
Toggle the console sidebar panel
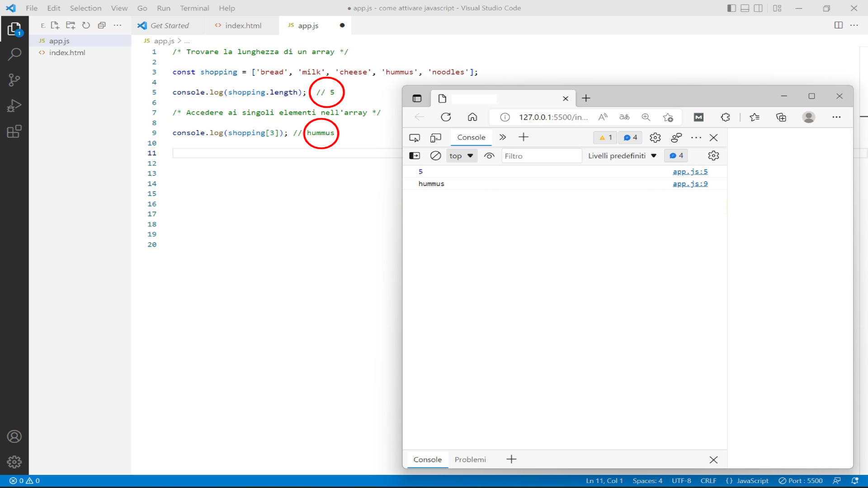point(415,156)
